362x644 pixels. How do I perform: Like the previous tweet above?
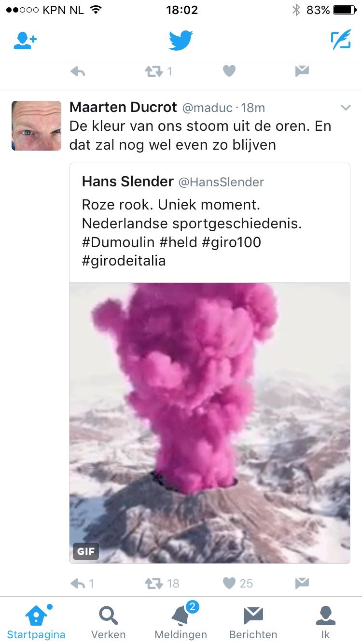(229, 71)
